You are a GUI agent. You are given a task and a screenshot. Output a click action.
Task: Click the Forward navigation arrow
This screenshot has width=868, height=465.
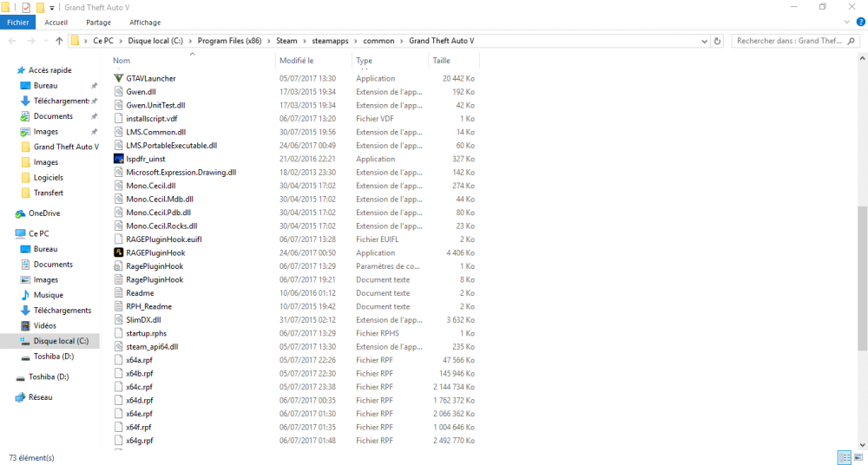pyautogui.click(x=31, y=41)
